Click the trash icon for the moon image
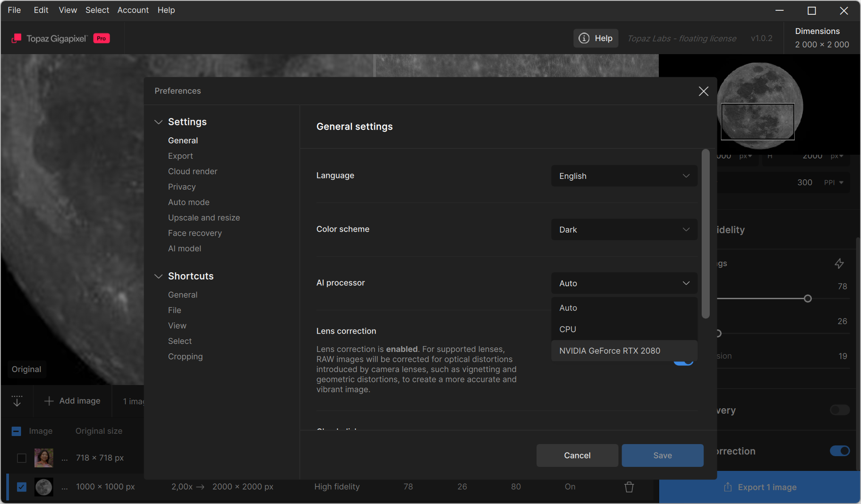Viewport: 861px width, 504px height. tap(629, 487)
